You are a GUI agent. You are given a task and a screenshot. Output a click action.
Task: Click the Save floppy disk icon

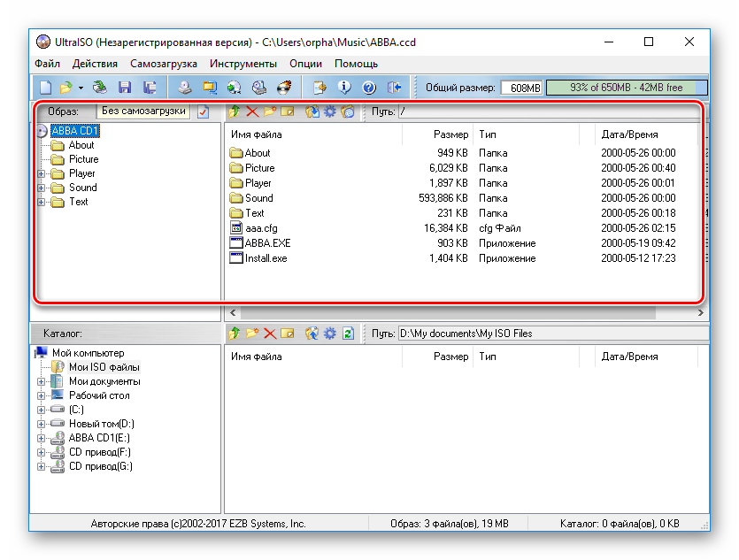click(x=125, y=88)
